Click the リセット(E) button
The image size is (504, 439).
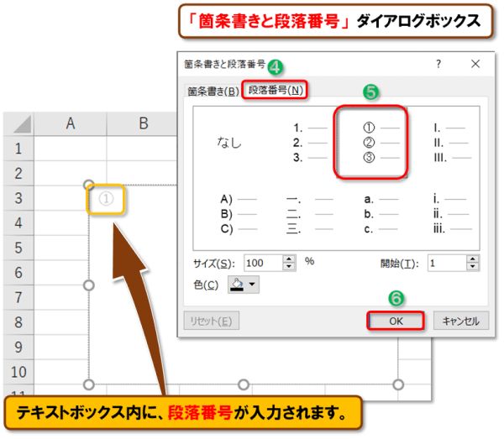pos(211,321)
